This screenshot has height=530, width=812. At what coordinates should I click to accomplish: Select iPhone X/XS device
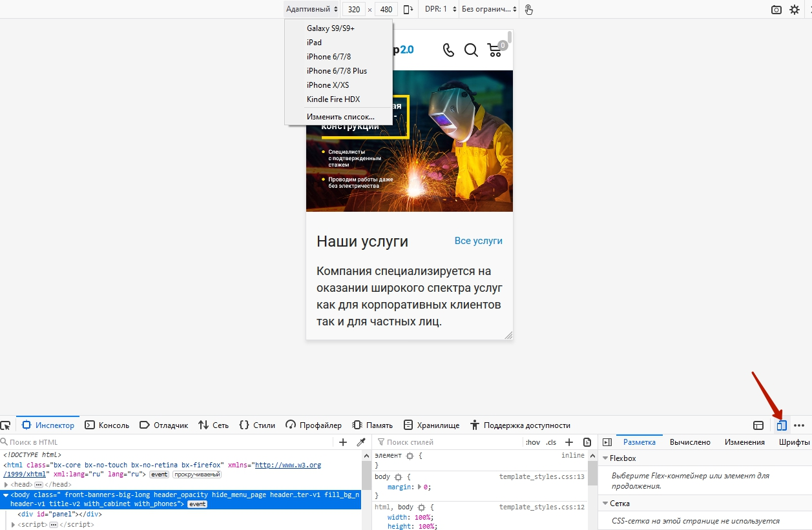[x=338, y=85]
